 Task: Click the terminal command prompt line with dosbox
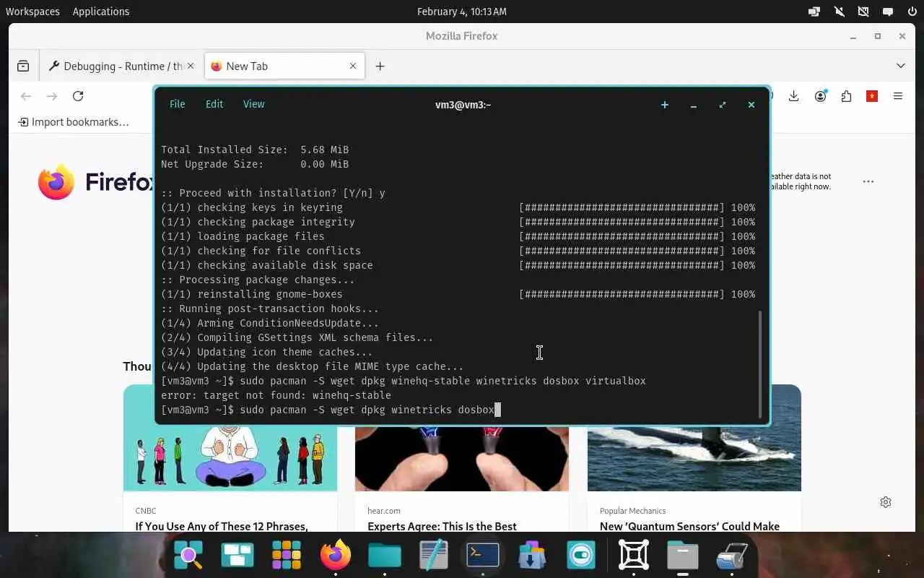point(331,410)
